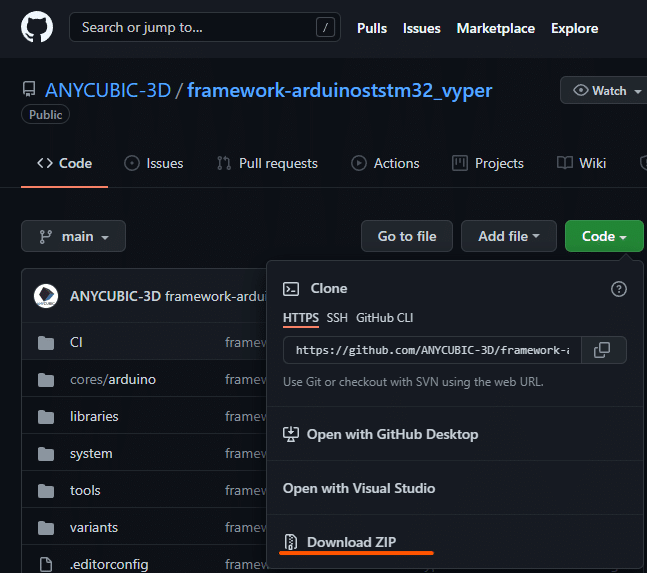
Task: Open the .editorconfig file
Action: 109,564
